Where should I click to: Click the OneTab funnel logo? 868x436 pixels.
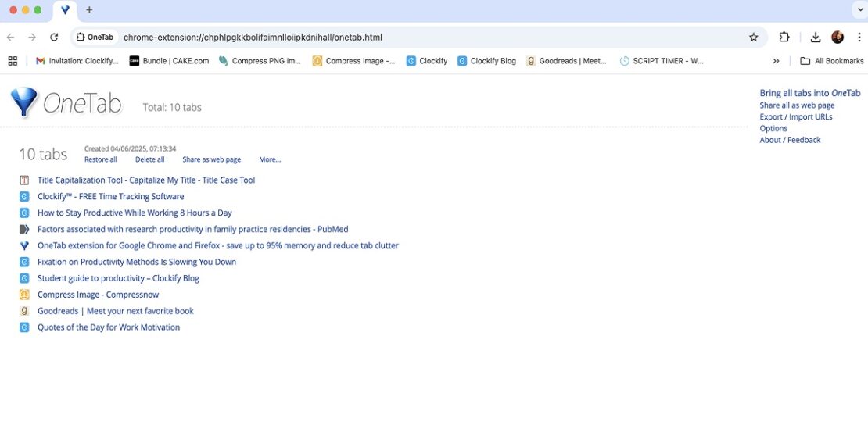pyautogui.click(x=23, y=102)
